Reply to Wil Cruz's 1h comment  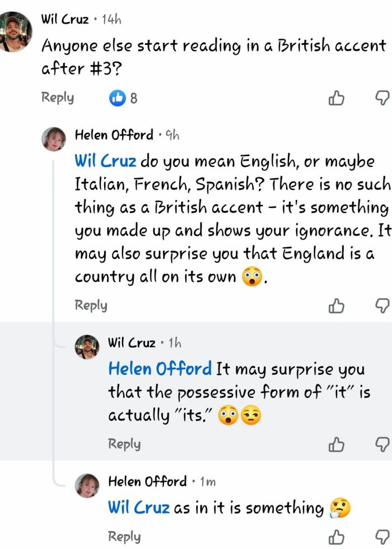coord(124,444)
